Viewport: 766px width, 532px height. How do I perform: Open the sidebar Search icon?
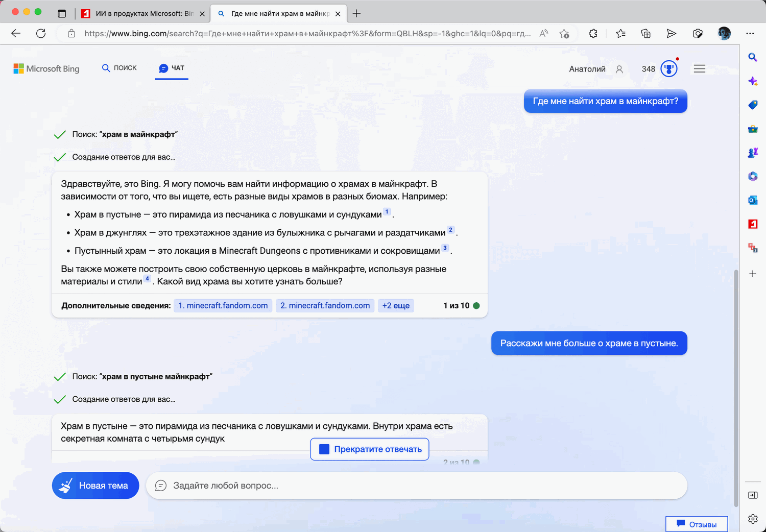pyautogui.click(x=753, y=57)
